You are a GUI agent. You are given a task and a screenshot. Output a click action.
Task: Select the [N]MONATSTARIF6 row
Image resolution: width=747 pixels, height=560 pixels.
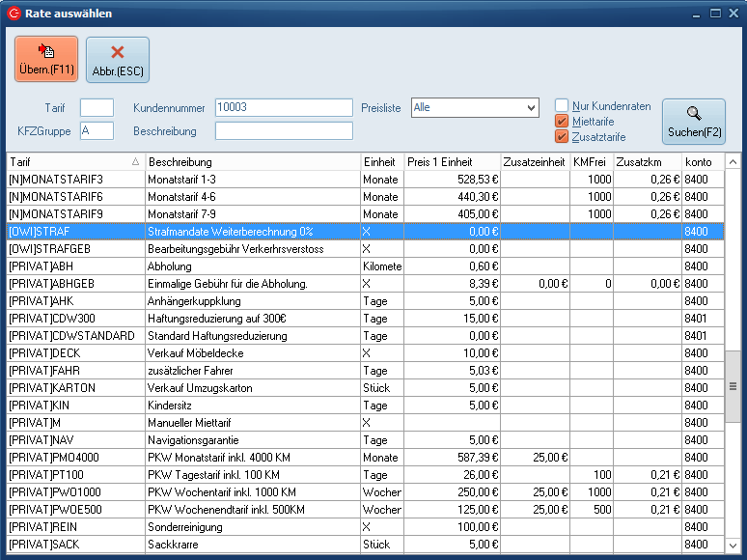coord(75,197)
